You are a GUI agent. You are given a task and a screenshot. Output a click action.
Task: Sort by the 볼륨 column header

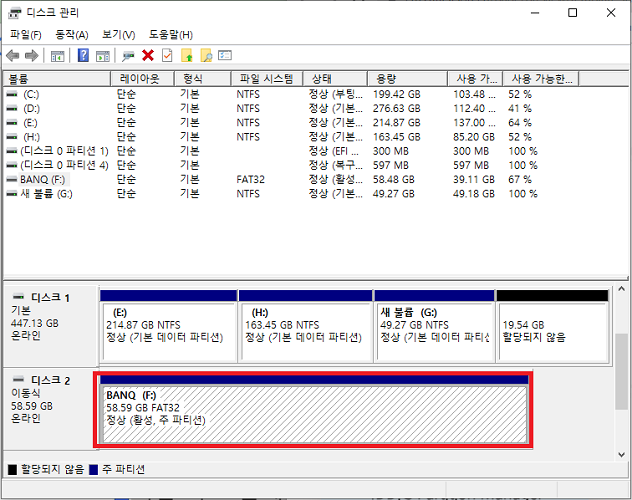pos(55,78)
